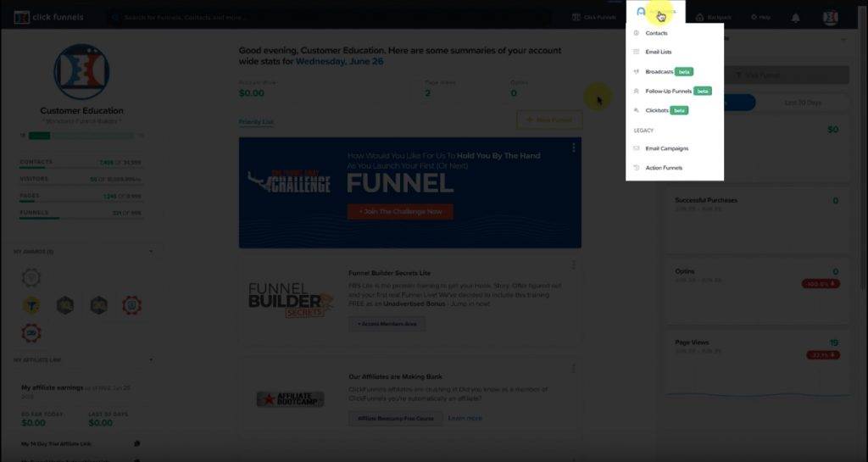This screenshot has width=868, height=462.
Task: Open options menu on Affiliate Bootcamp card
Action: [574, 369]
